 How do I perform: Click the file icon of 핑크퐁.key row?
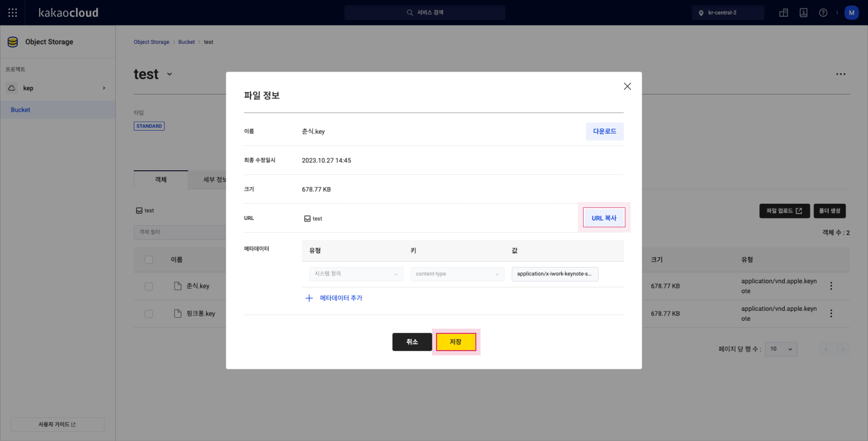pos(178,314)
